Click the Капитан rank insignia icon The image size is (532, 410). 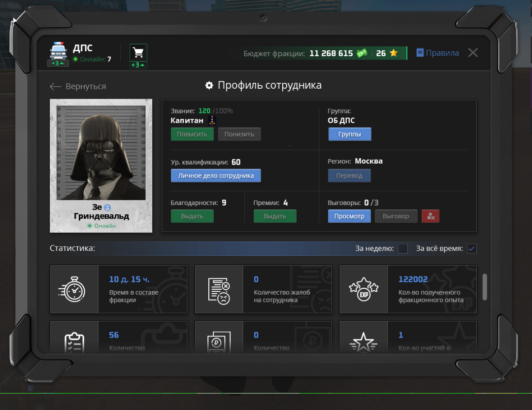[212, 120]
